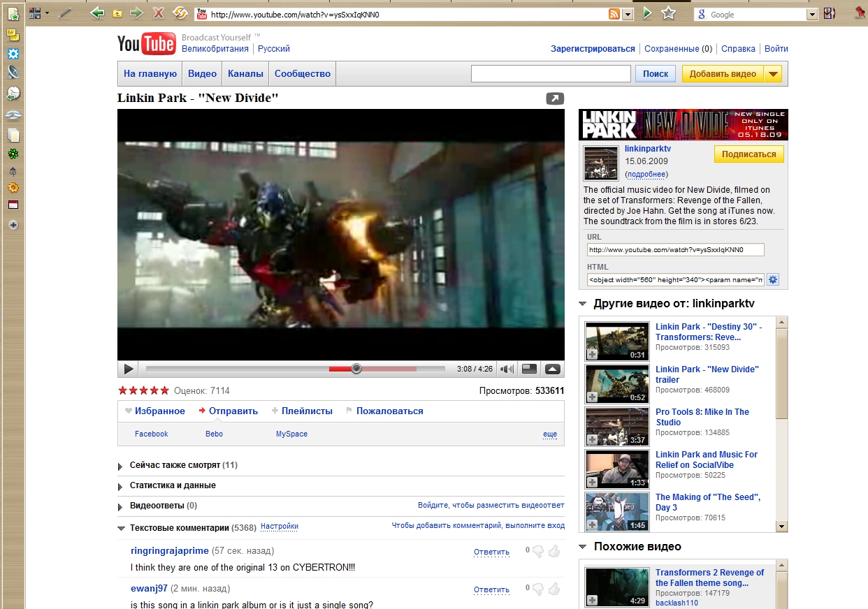Image resolution: width=868 pixels, height=609 pixels.
Task: Open the Pro Tools 8 video thumbnail
Action: (x=617, y=427)
